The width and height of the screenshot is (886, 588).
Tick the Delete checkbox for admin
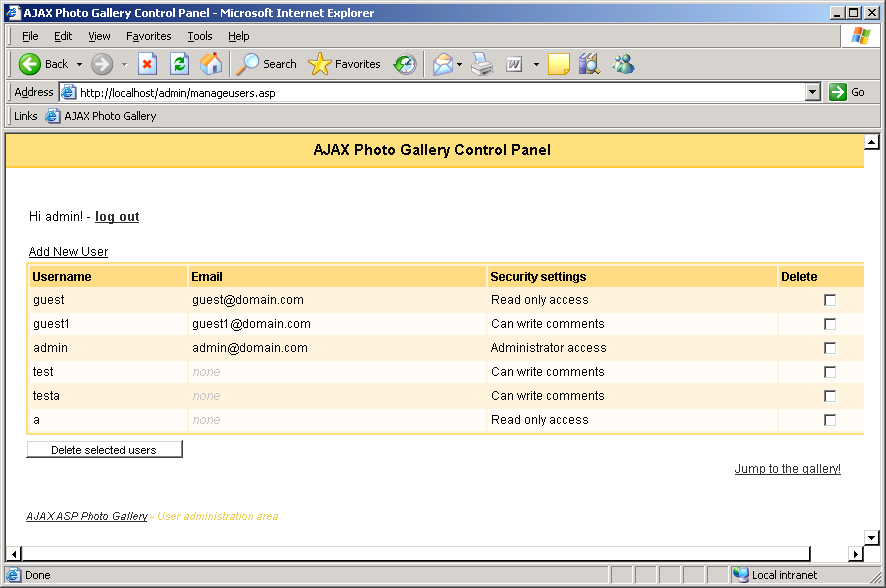tap(830, 348)
